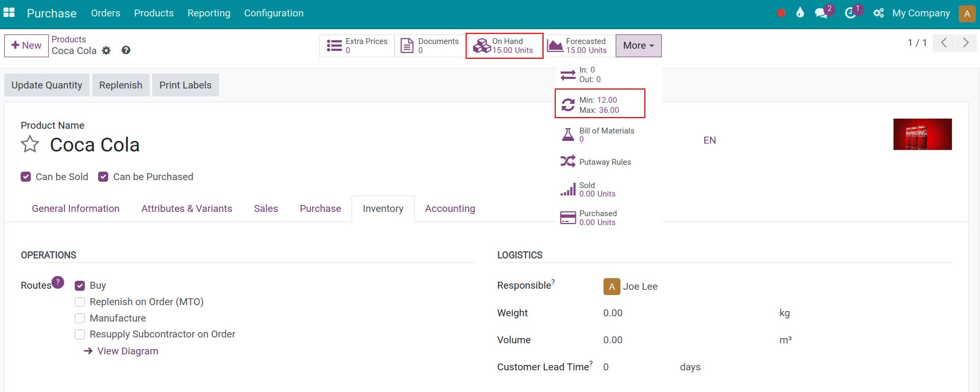Click the help question mark icon
The image size is (980, 392).
pyautogui.click(x=126, y=50)
